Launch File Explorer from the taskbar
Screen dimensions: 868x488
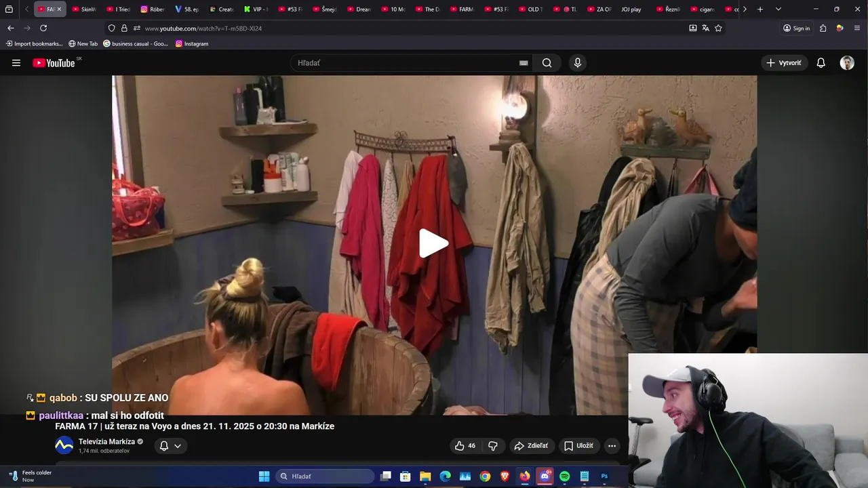(425, 476)
